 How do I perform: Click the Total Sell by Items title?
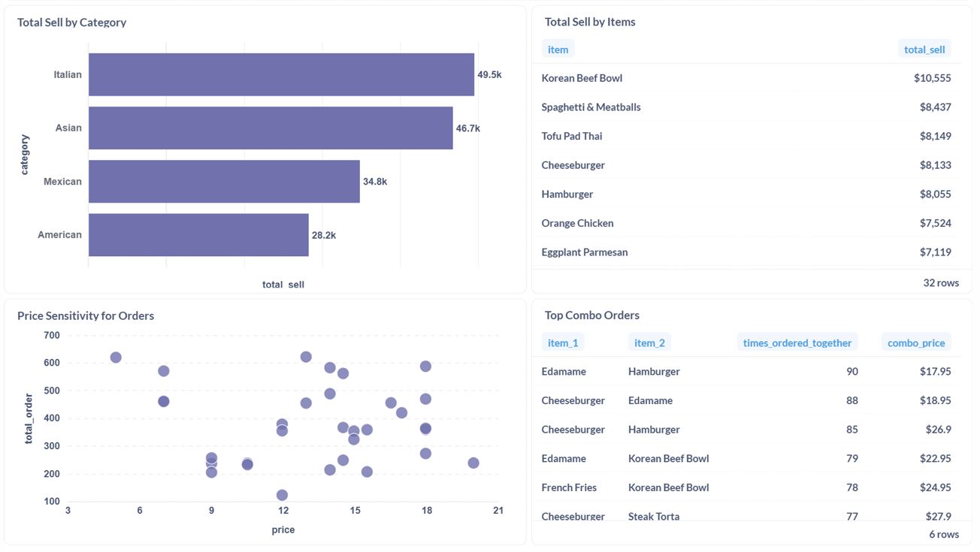591,22
